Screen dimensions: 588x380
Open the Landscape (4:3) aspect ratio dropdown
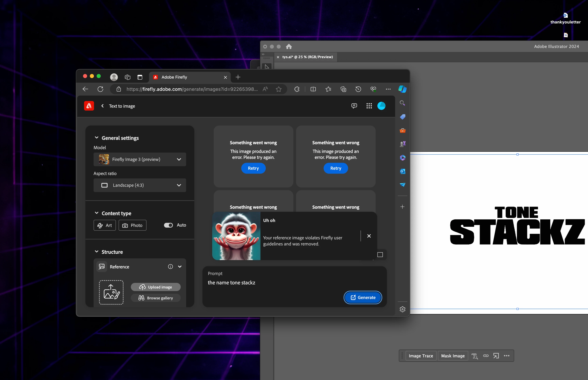140,185
